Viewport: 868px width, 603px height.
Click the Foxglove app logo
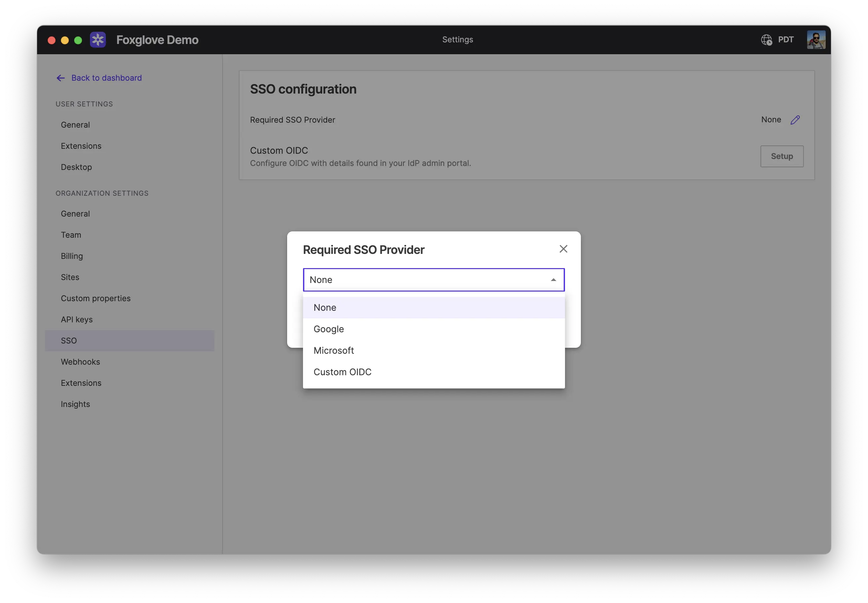tap(98, 39)
